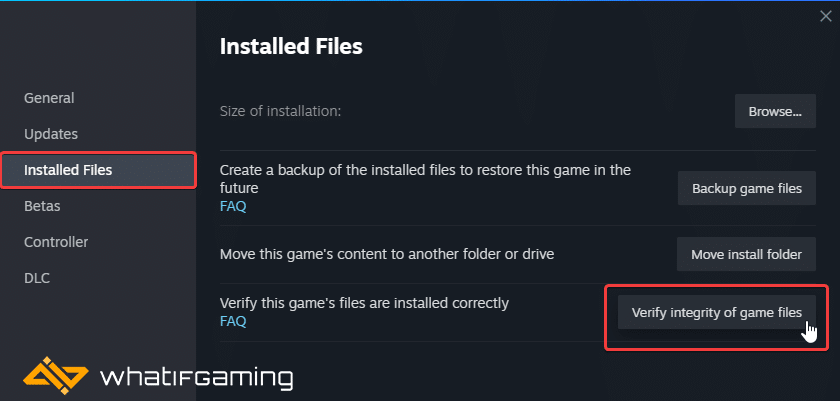Click the Move install folder button
840x401 pixels.
click(746, 254)
